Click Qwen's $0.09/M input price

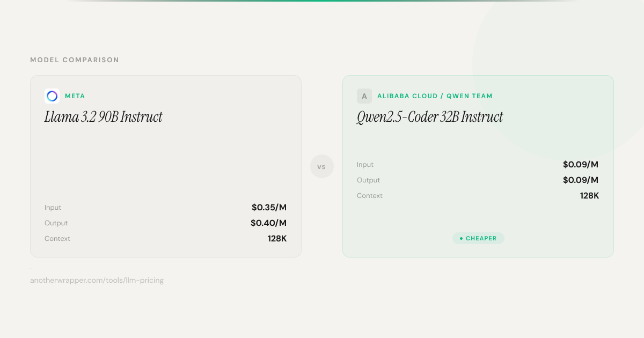(x=580, y=165)
